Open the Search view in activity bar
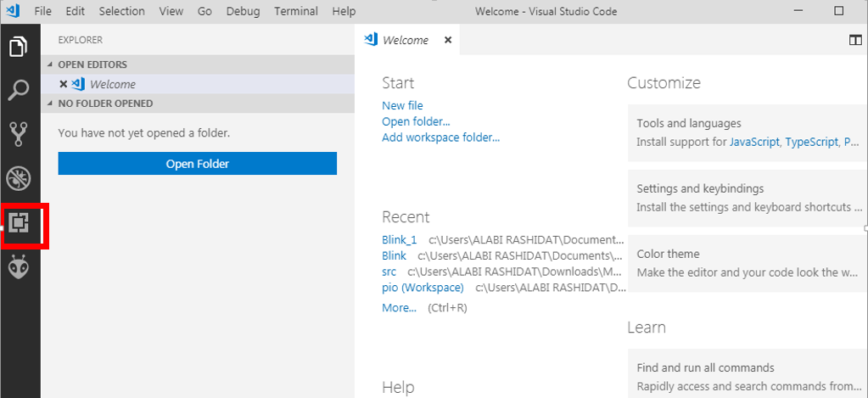868x398 pixels. [x=19, y=90]
